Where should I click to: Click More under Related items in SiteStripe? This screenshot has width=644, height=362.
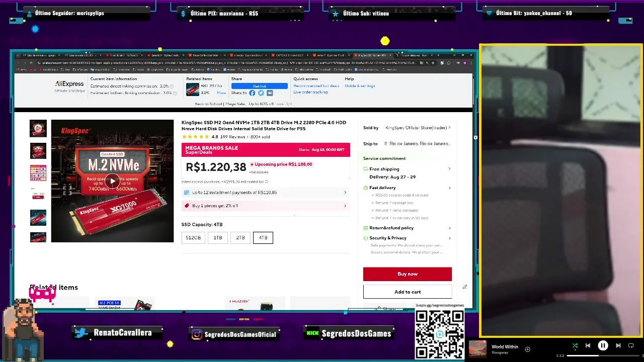pyautogui.click(x=221, y=93)
